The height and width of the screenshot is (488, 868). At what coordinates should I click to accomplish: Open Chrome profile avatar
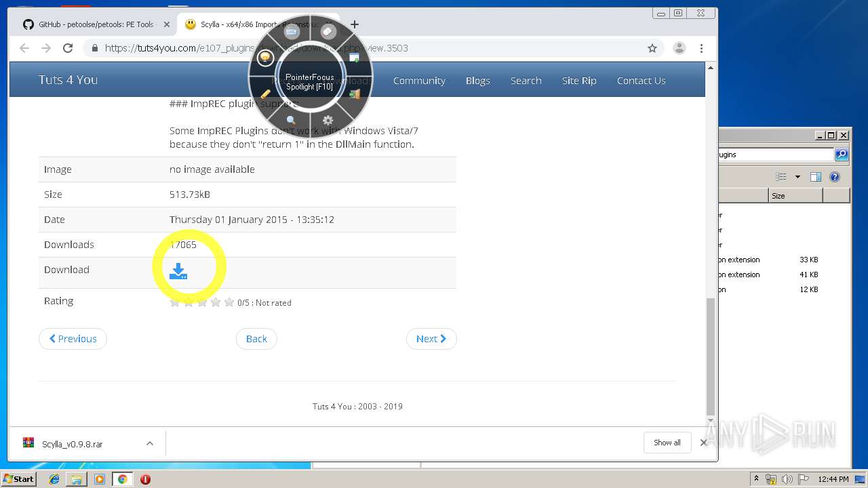click(679, 48)
